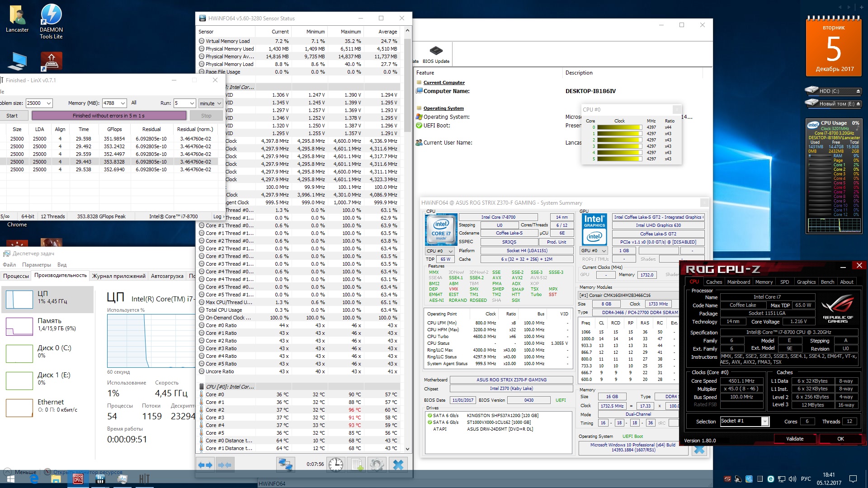Click the HWiNFO network remote monitoring icon

(285, 465)
